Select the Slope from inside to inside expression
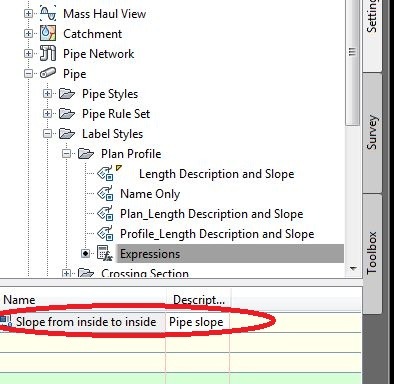394x384 pixels. click(86, 322)
